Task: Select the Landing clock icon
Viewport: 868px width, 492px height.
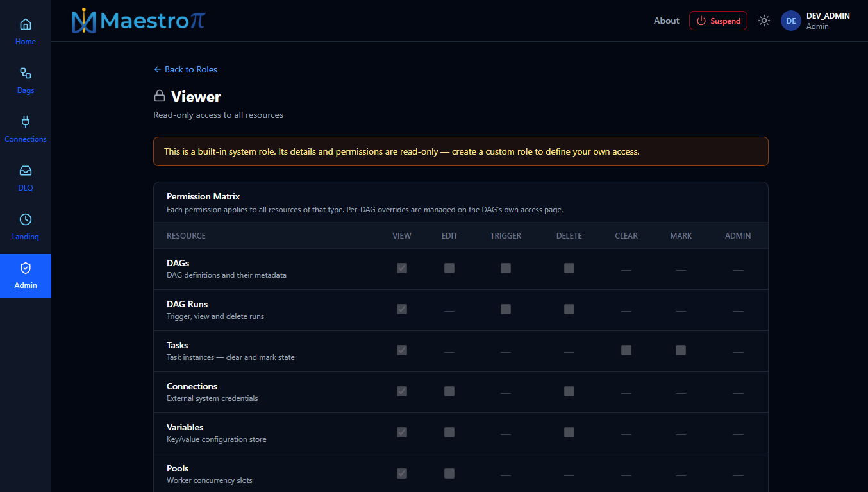Action: pyautogui.click(x=26, y=219)
